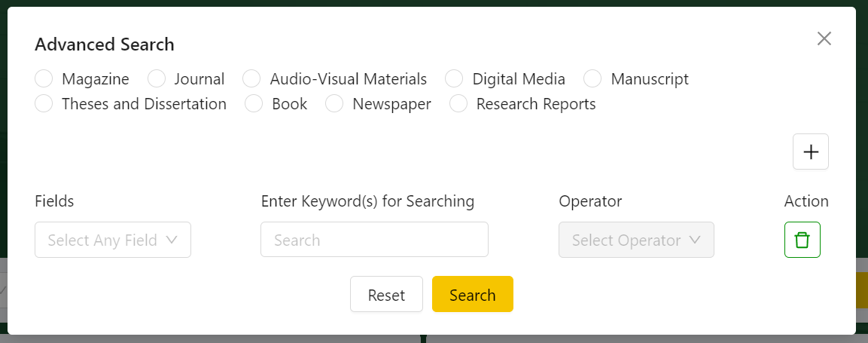Add a new search row with plus button
868x343 pixels.
810,152
